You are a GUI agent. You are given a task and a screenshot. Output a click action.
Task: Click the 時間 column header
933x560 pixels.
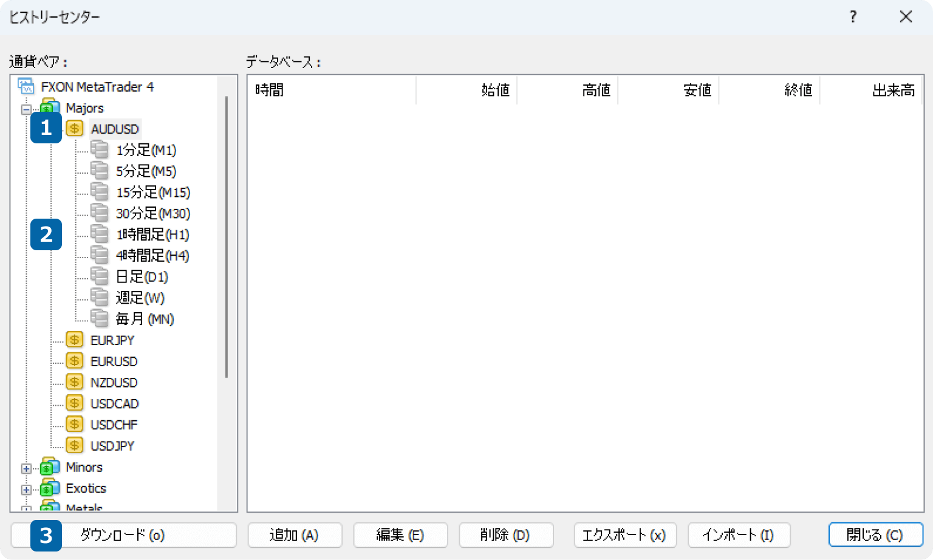pos(331,90)
